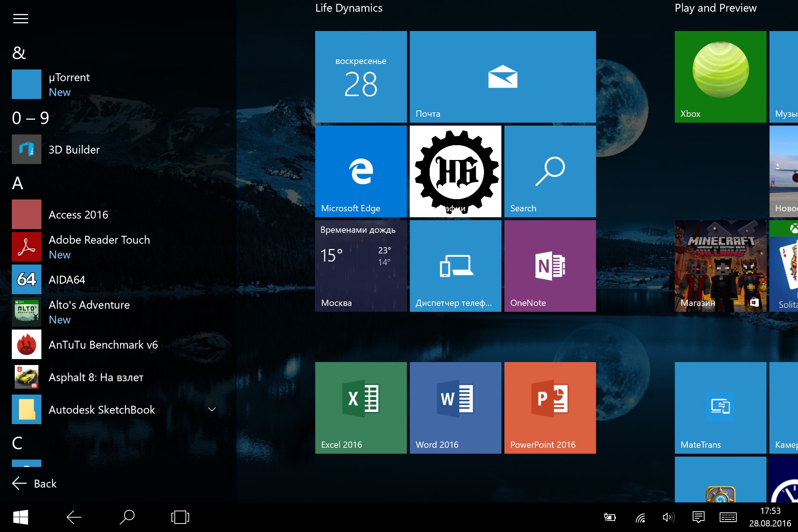The width and height of the screenshot is (798, 532).
Task: Open volume control tray icon
Action: tap(669, 517)
